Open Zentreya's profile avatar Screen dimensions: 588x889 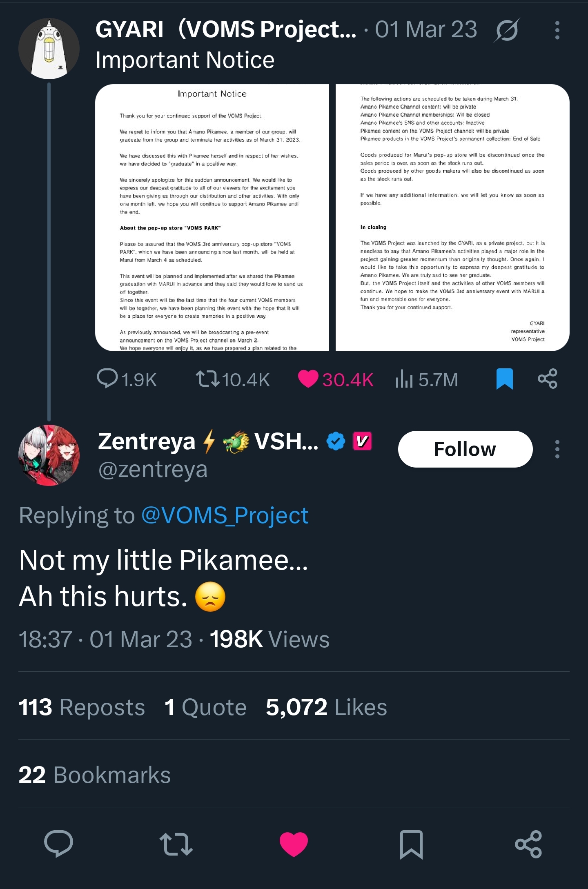[49, 455]
